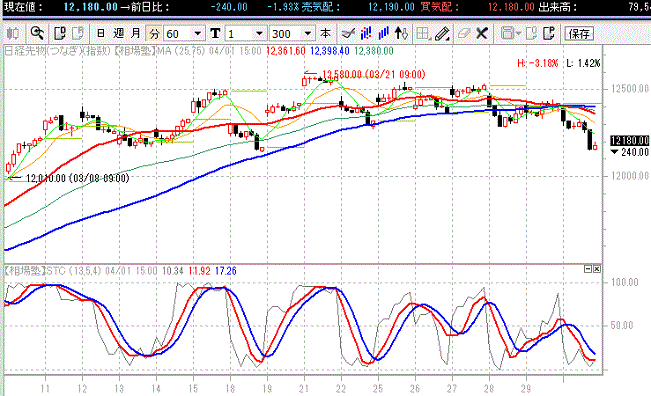Switch to monthly (月) timeframe
The width and height of the screenshot is (651, 396).
pos(136,33)
